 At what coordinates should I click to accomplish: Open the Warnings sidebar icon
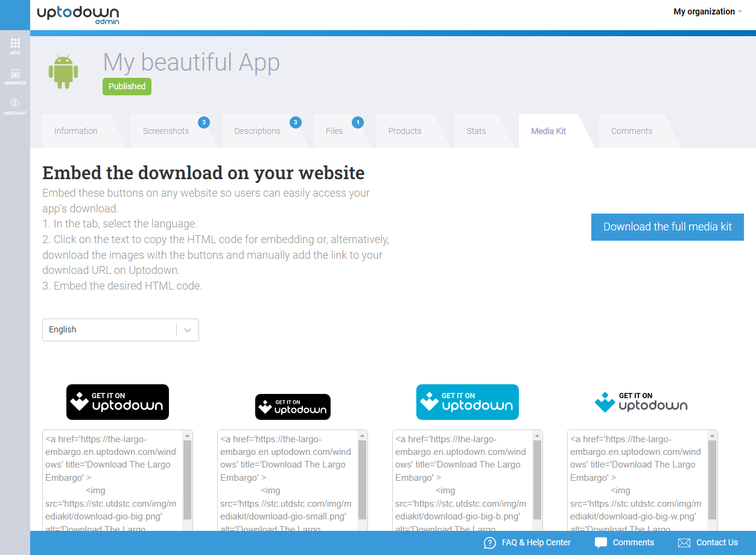tap(15, 77)
